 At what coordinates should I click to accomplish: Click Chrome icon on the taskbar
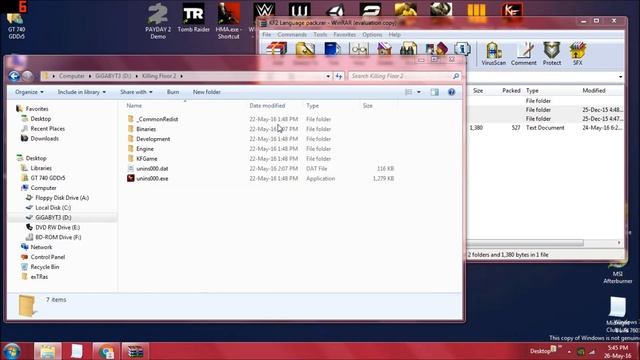click(106, 351)
